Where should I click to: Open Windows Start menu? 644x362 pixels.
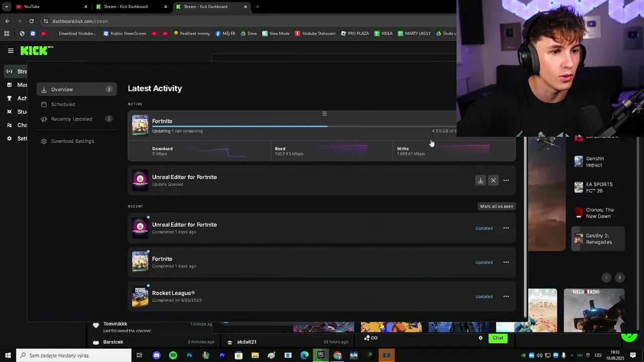pos(8,355)
